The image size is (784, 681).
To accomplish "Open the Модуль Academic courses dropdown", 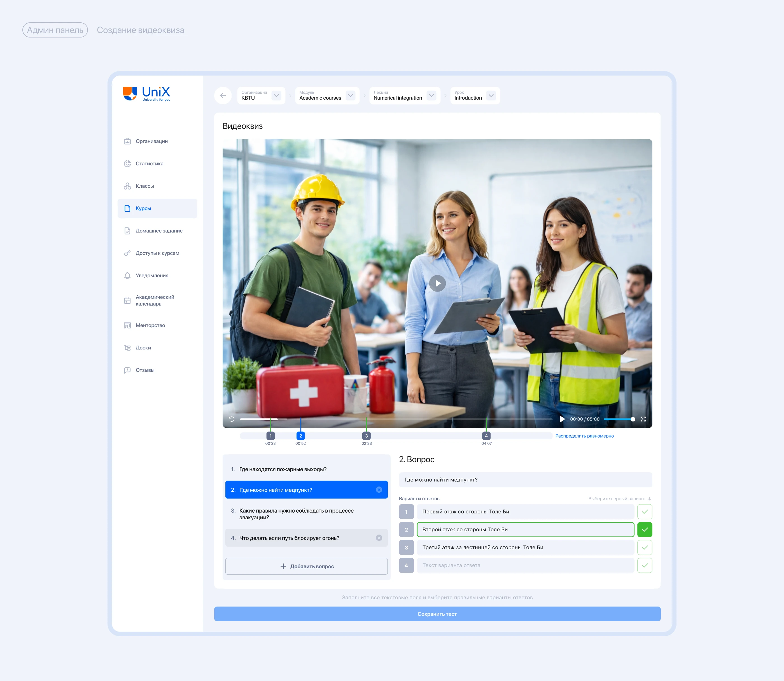I will tap(351, 96).
